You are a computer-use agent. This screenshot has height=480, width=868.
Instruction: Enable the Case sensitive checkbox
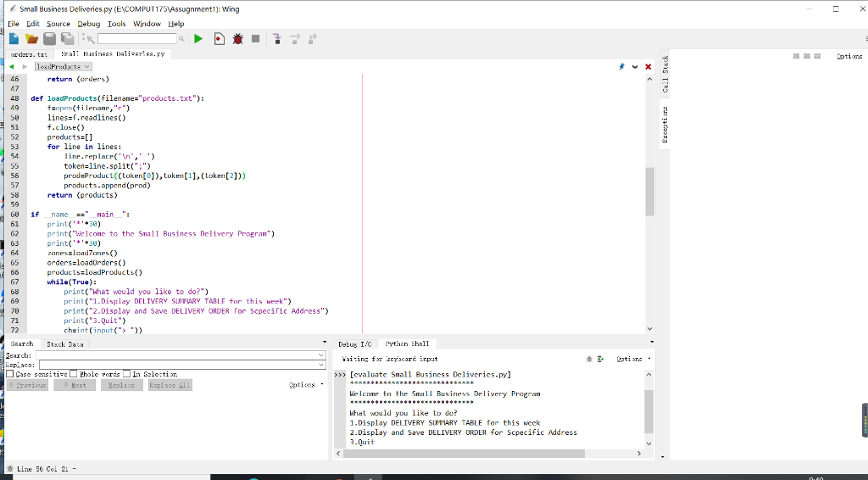[10, 374]
